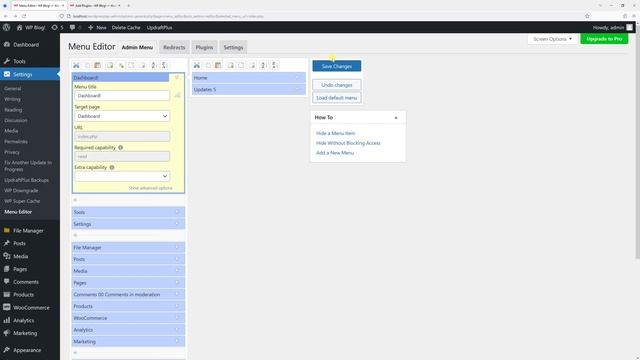Open pending updates from the admin bar
The height and width of the screenshot is (360, 640).
(58, 27)
